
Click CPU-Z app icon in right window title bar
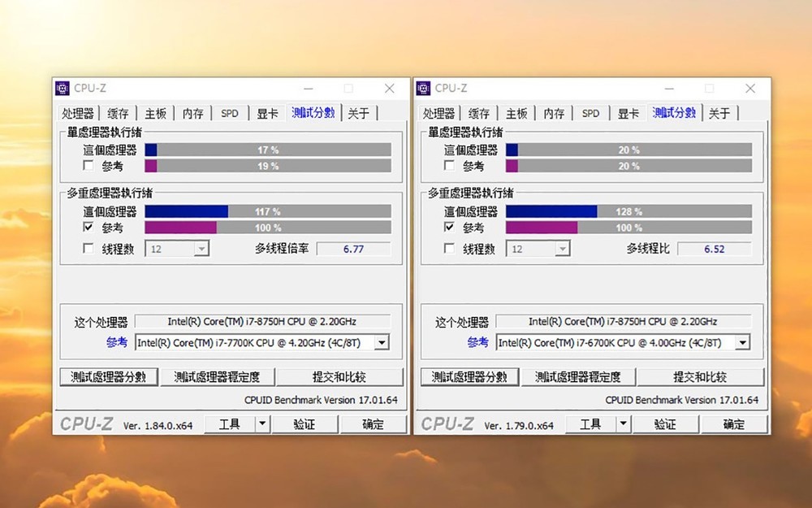click(x=423, y=88)
